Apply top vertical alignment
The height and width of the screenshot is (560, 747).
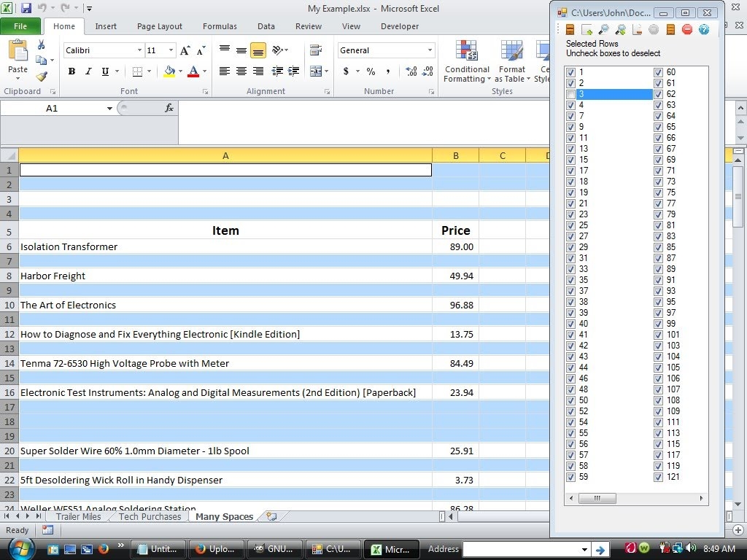coord(225,50)
